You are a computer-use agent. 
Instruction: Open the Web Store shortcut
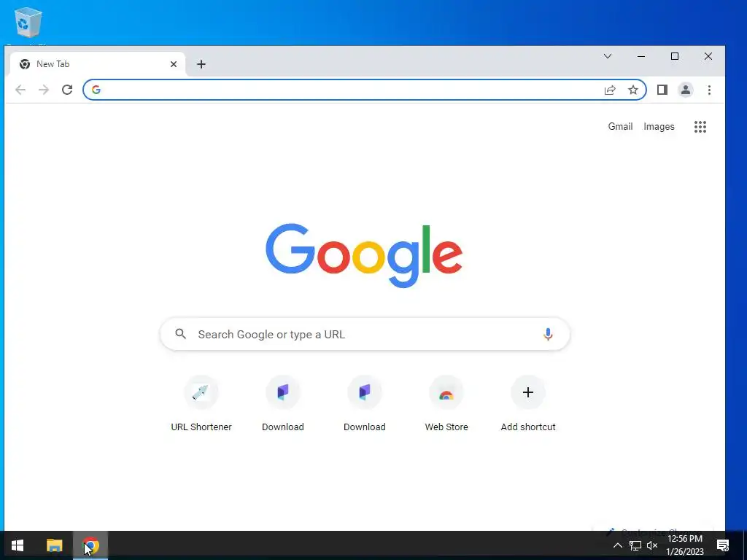pyautogui.click(x=446, y=404)
